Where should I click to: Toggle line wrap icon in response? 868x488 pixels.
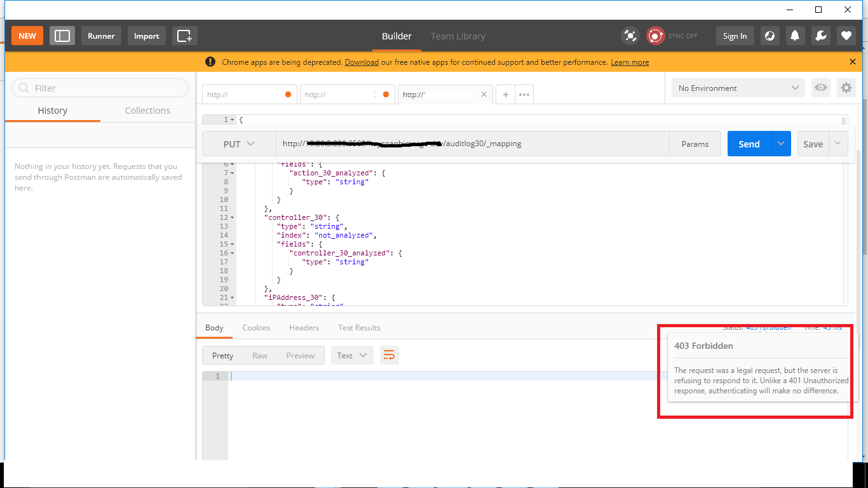pyautogui.click(x=389, y=355)
